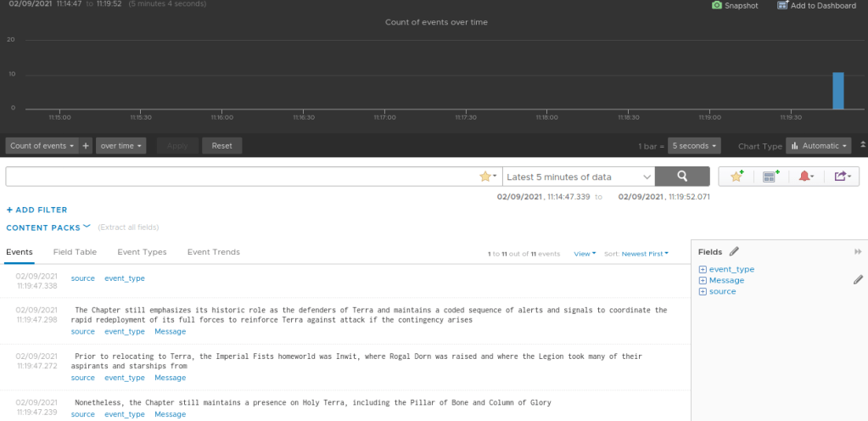Viewport: 868px width, 421px height.
Task: Open the Automatic chart type dropdown
Action: tap(818, 146)
